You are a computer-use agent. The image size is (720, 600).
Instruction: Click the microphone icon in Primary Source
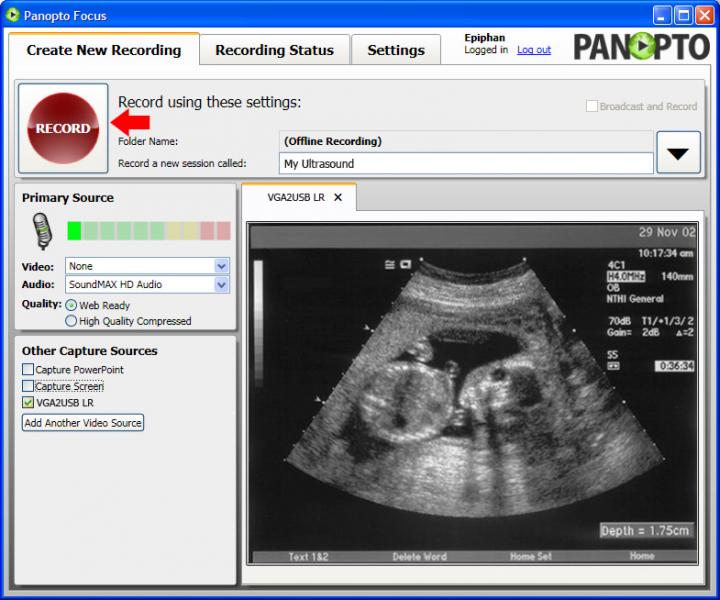click(41, 232)
